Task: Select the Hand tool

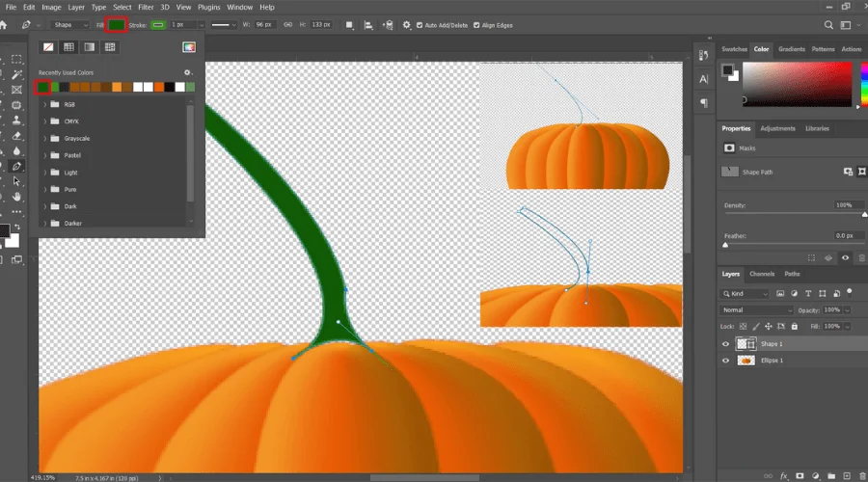Action: pos(16,197)
